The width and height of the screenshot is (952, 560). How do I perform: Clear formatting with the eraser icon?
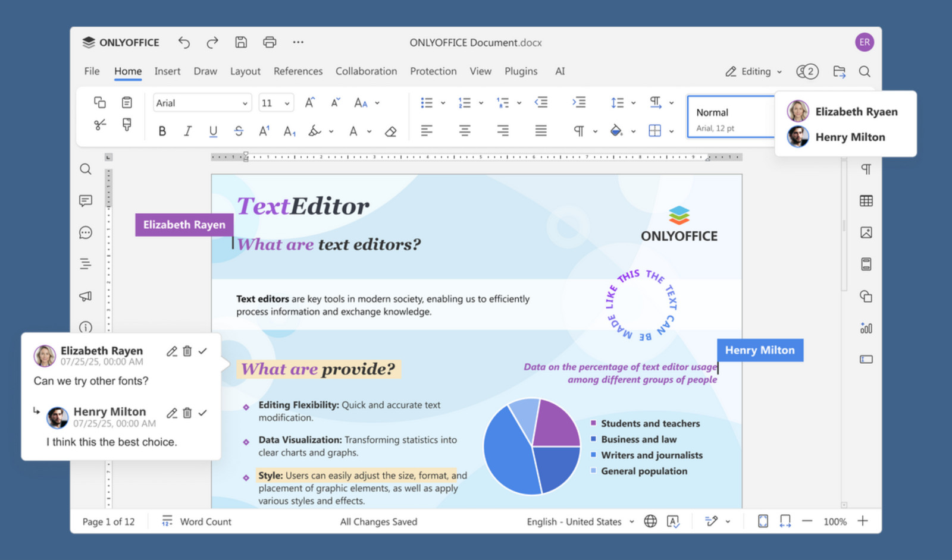(x=391, y=131)
